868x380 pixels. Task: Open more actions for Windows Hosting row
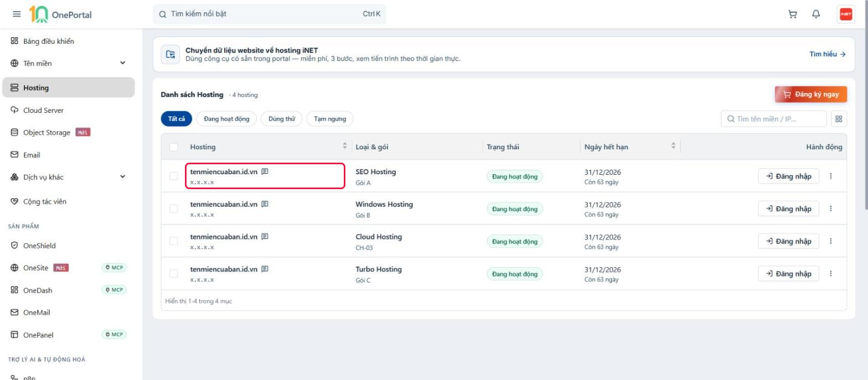tap(831, 209)
